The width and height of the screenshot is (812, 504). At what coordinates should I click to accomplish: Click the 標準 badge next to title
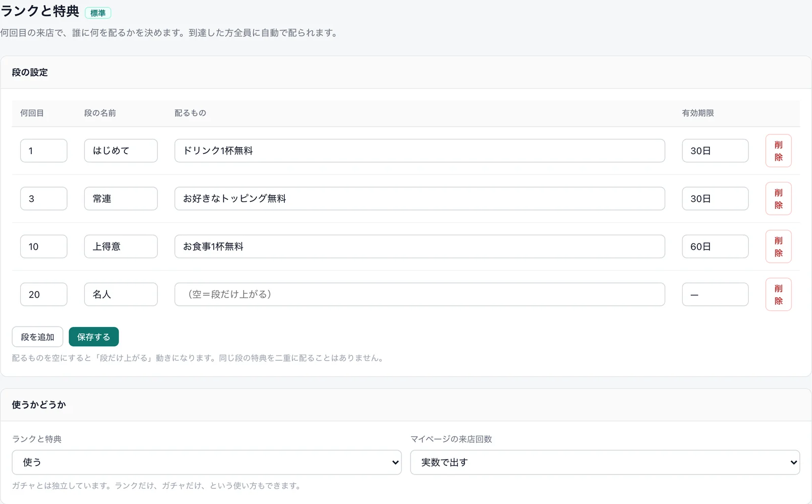pyautogui.click(x=98, y=13)
